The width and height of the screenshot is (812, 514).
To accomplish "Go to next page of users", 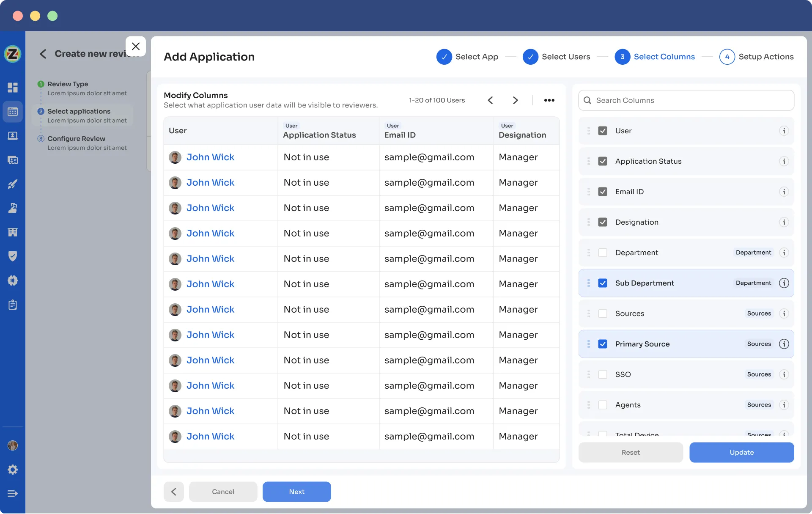I will pos(515,100).
